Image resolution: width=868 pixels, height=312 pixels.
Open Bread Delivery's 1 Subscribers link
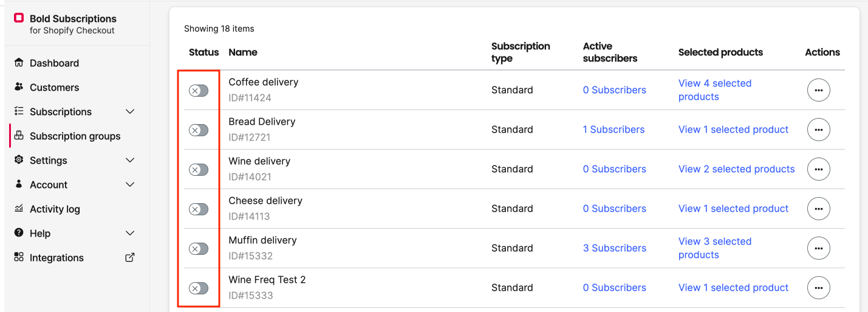(614, 130)
